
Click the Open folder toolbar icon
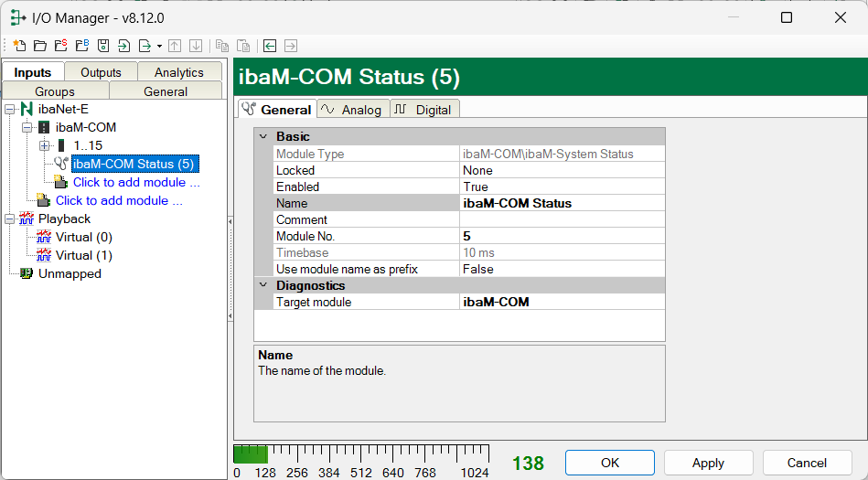(40, 46)
